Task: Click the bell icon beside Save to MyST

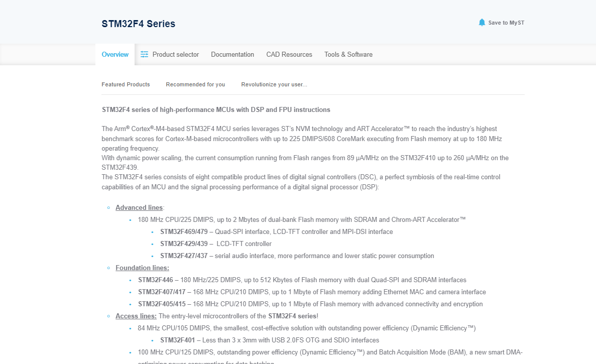Action: point(482,23)
